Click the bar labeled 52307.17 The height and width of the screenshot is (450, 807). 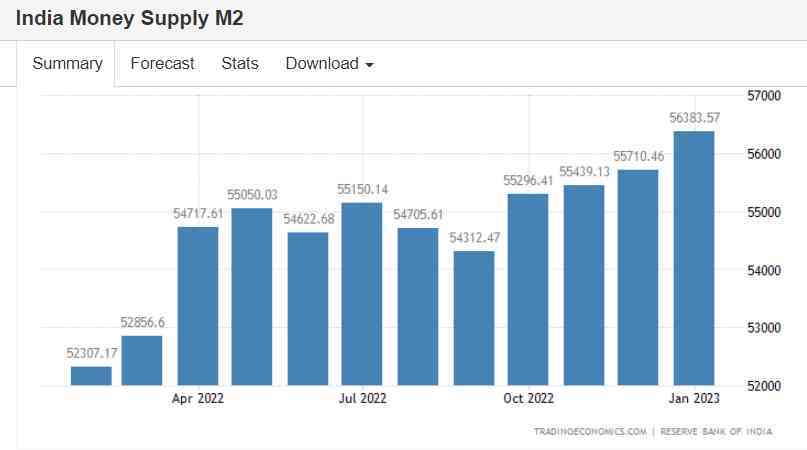[x=91, y=375]
